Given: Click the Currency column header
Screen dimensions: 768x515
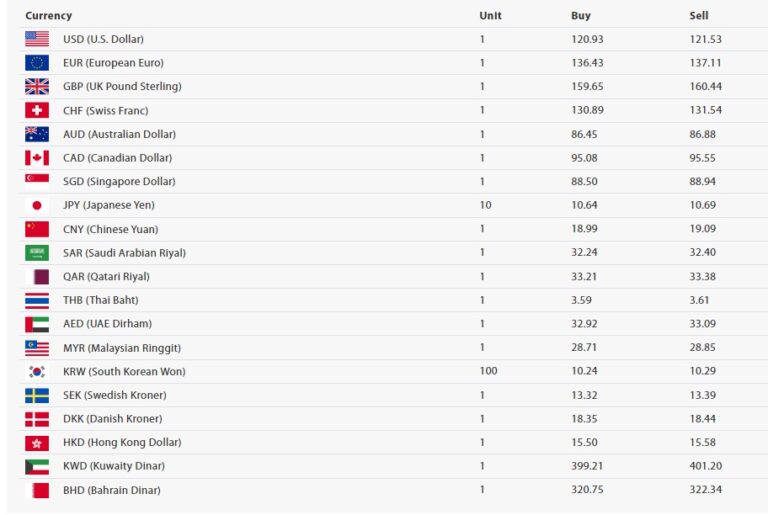Looking at the screenshot, I should (48, 16).
